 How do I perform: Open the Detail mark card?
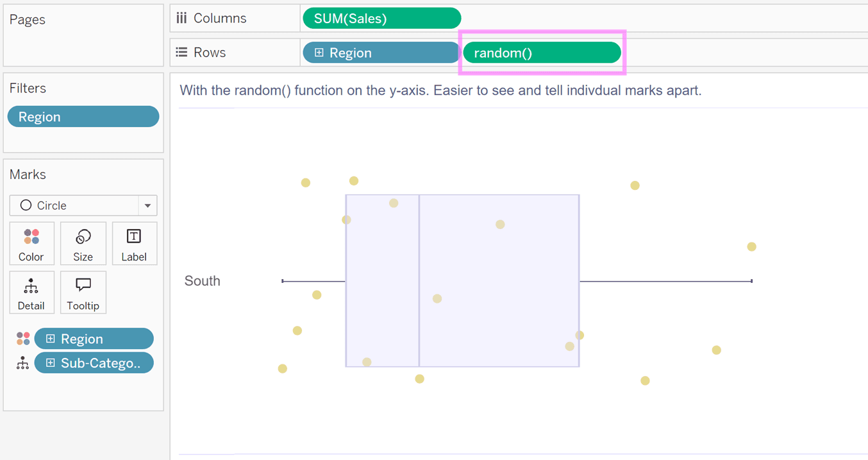tap(31, 293)
